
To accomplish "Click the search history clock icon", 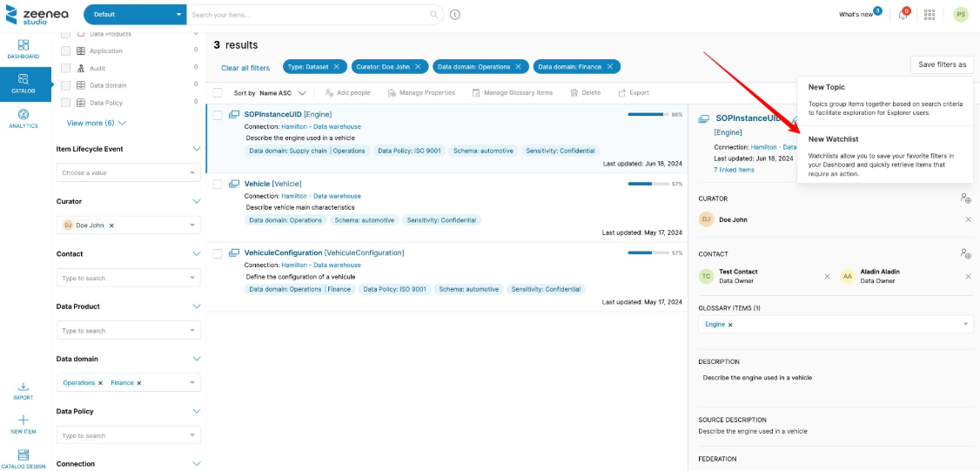I will [455, 15].
